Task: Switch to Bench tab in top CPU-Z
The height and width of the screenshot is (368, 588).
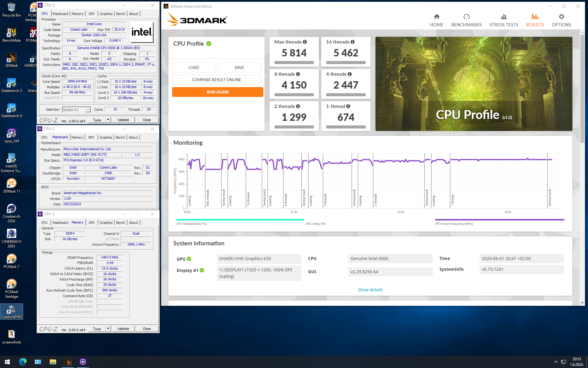Action: click(x=121, y=14)
